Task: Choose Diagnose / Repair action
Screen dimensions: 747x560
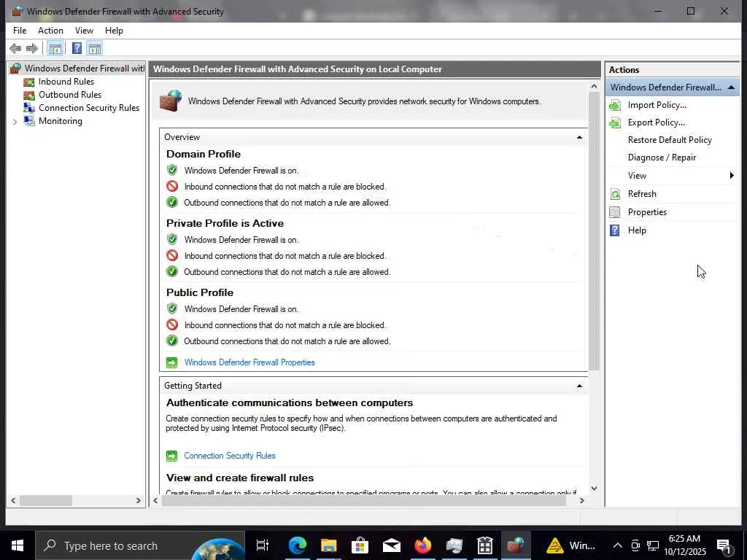Action: (x=662, y=157)
